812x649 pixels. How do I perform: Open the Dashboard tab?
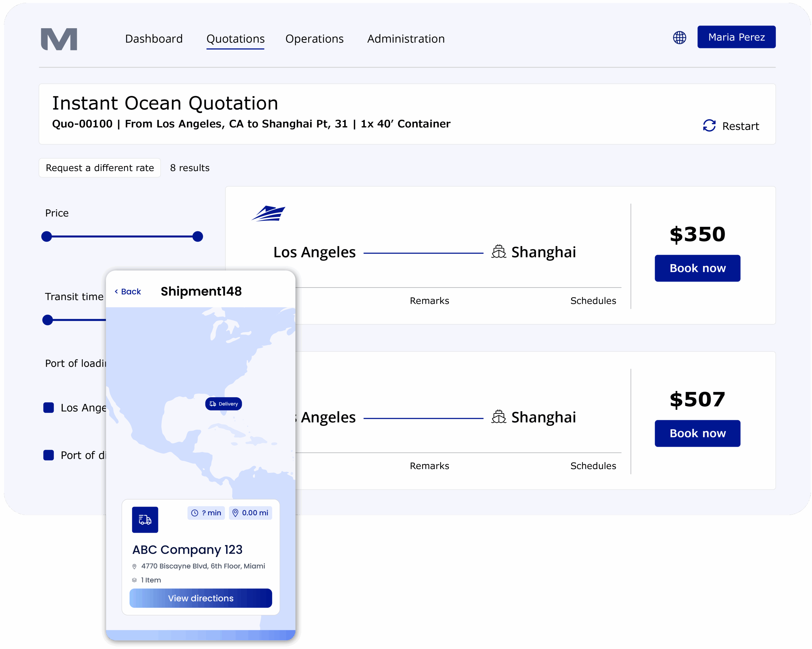click(x=154, y=39)
